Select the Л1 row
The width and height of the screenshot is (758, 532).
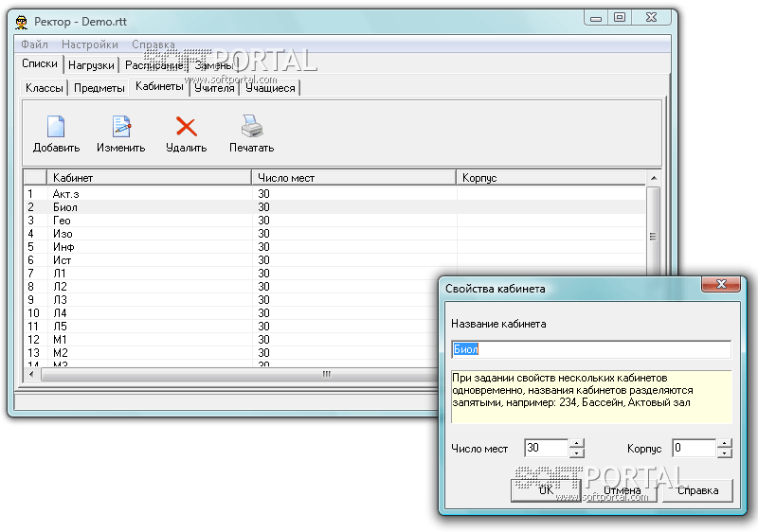tap(231, 274)
